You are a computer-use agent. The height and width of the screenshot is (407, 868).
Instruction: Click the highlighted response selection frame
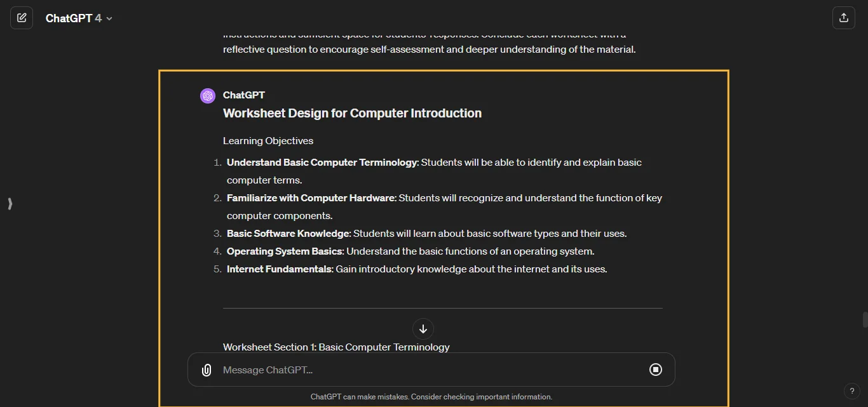(x=444, y=70)
